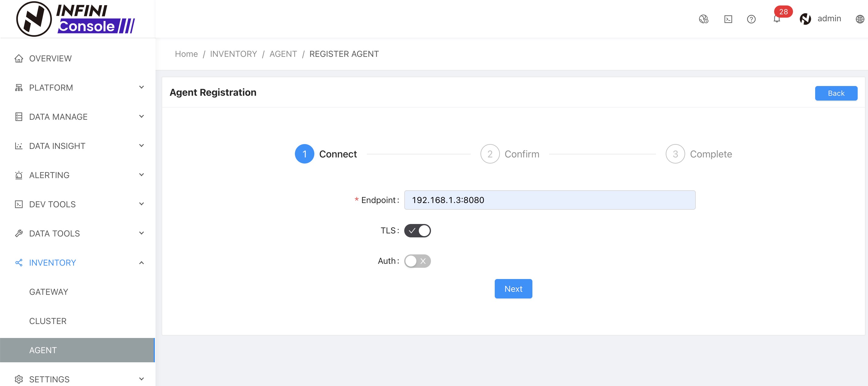Click the admin username
The image size is (868, 386).
click(x=829, y=19)
